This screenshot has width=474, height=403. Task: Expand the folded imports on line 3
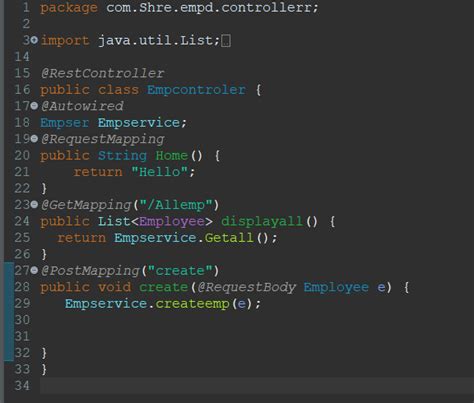click(34, 40)
